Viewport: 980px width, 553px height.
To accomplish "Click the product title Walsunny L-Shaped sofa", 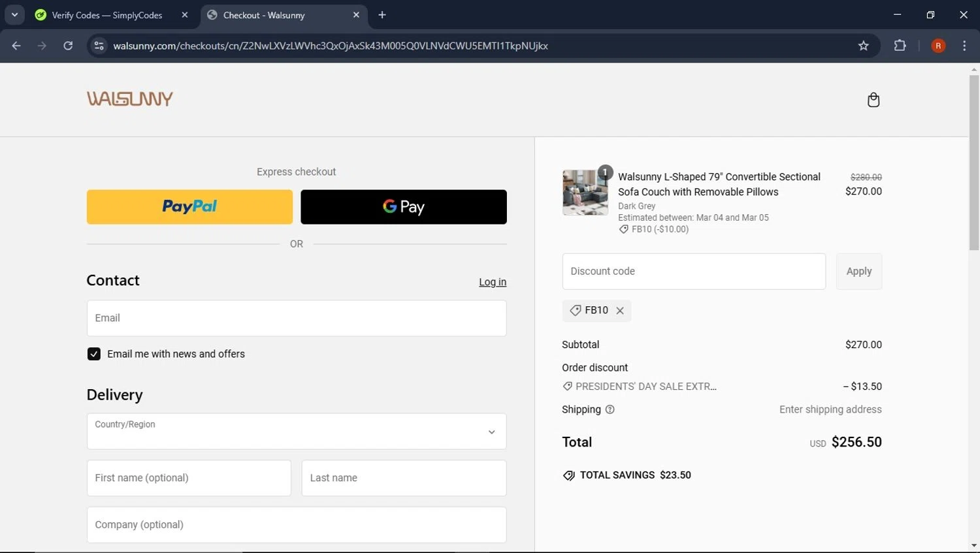I will (x=719, y=184).
